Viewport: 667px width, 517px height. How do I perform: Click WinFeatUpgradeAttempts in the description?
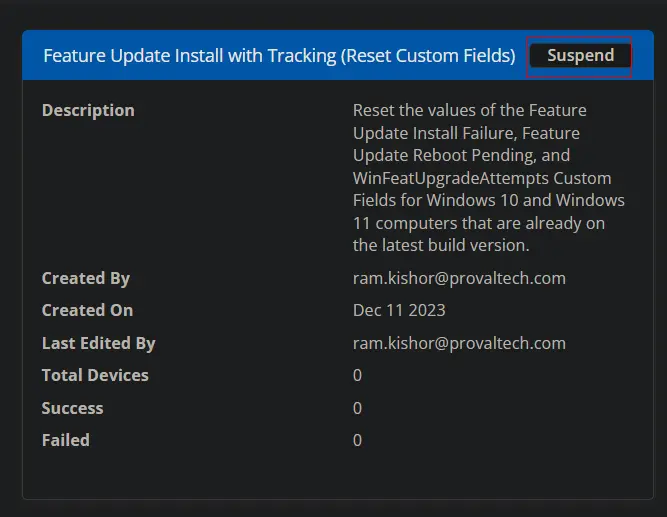(450, 178)
